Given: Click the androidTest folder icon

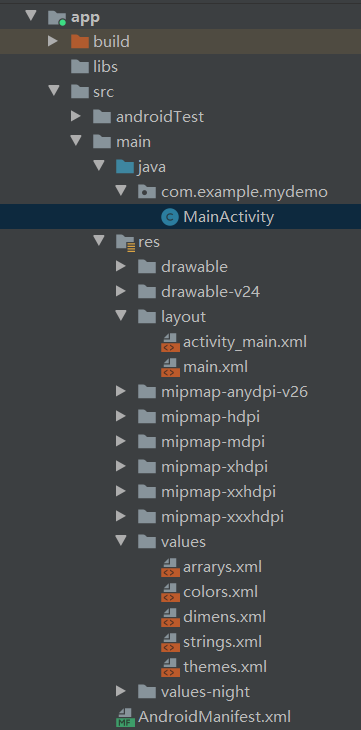Looking at the screenshot, I should click(102, 117).
